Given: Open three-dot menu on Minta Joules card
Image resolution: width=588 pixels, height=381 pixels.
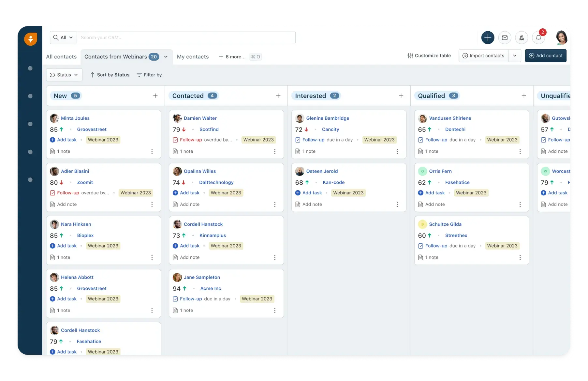Looking at the screenshot, I should [x=152, y=151].
